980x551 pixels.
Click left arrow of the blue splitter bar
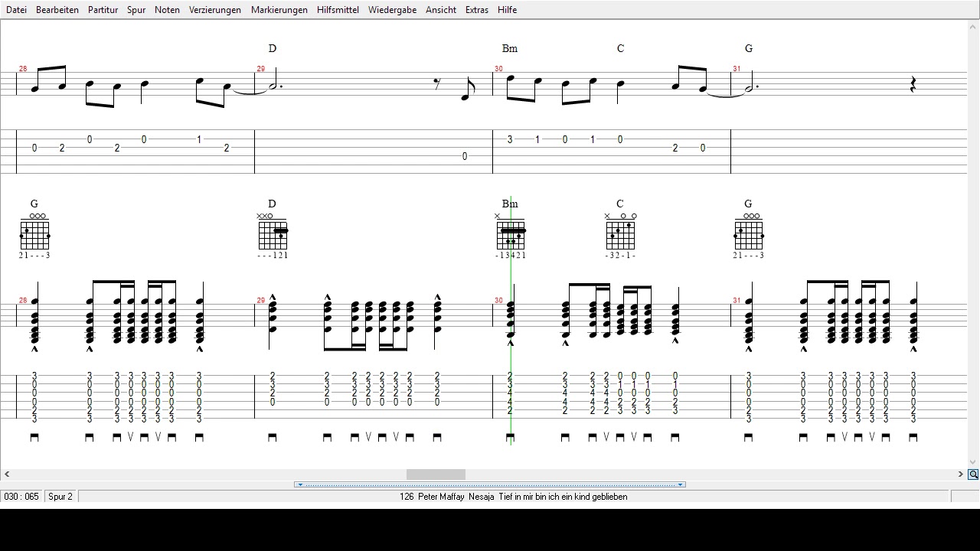[x=299, y=484]
